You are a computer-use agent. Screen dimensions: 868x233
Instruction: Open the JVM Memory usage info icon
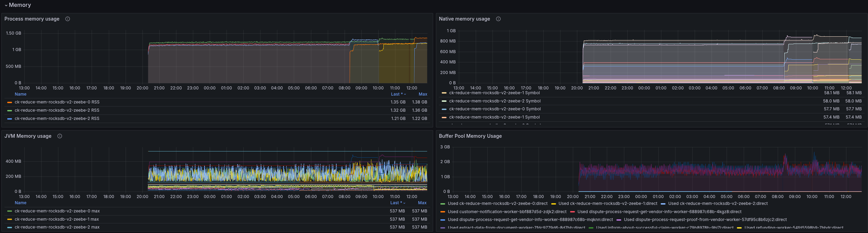coord(60,136)
